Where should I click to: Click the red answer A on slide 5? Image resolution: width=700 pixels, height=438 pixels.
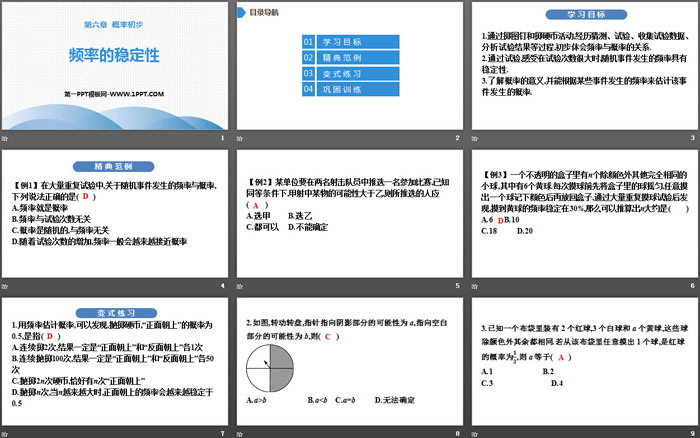pos(256,205)
